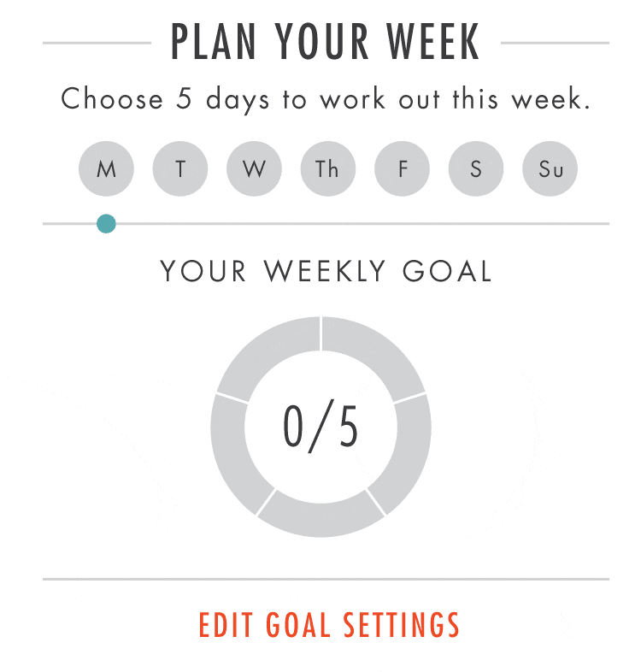641x672 pixels.
Task: Open Edit Goal Settings
Action: click(x=329, y=625)
